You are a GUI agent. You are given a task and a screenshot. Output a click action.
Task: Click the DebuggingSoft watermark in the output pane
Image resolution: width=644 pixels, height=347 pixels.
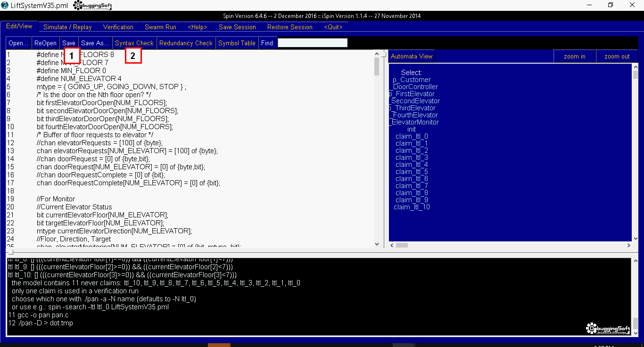pos(607,328)
